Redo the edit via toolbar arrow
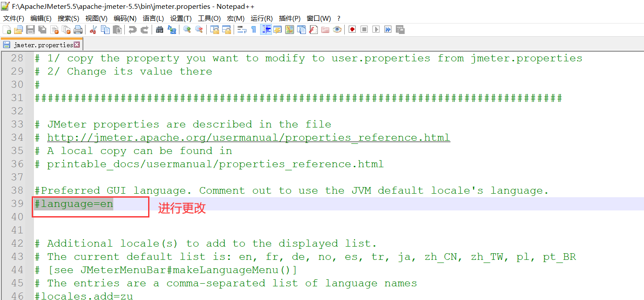The image size is (644, 300). (x=144, y=30)
